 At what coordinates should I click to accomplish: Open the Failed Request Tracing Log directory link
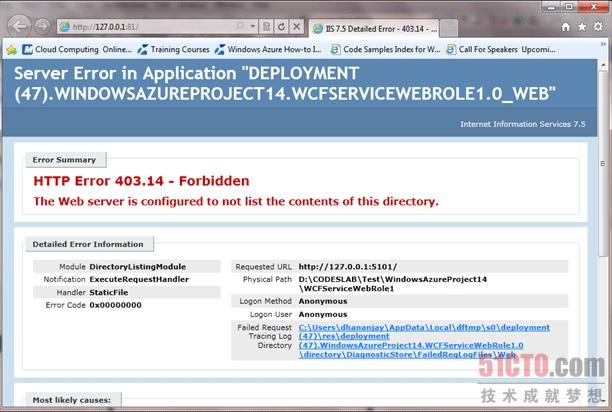point(424,341)
